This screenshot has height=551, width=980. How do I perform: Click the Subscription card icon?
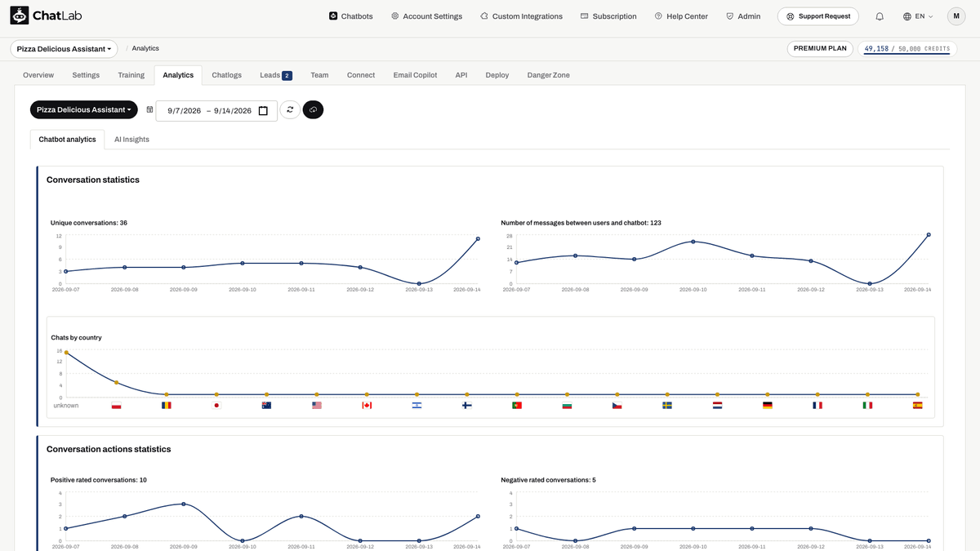[585, 16]
